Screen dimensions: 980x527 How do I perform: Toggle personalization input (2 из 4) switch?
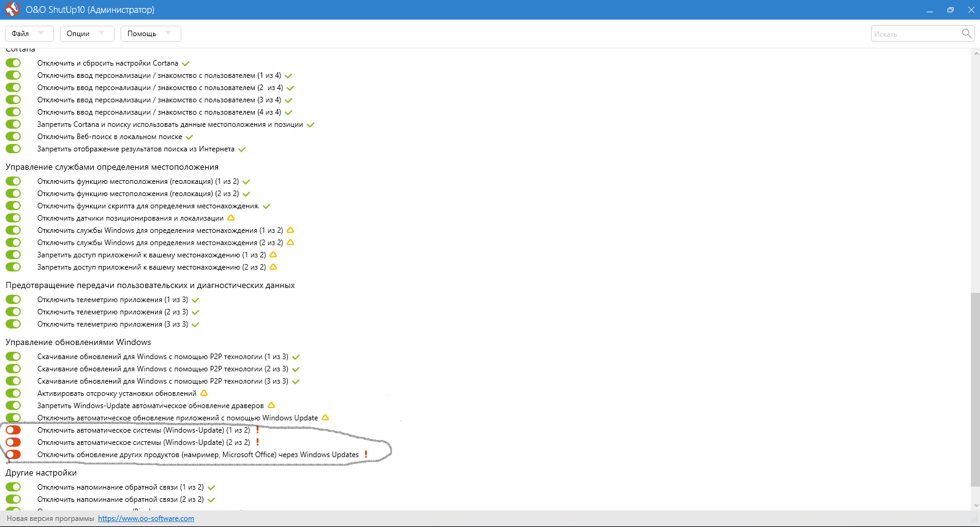[x=13, y=87]
